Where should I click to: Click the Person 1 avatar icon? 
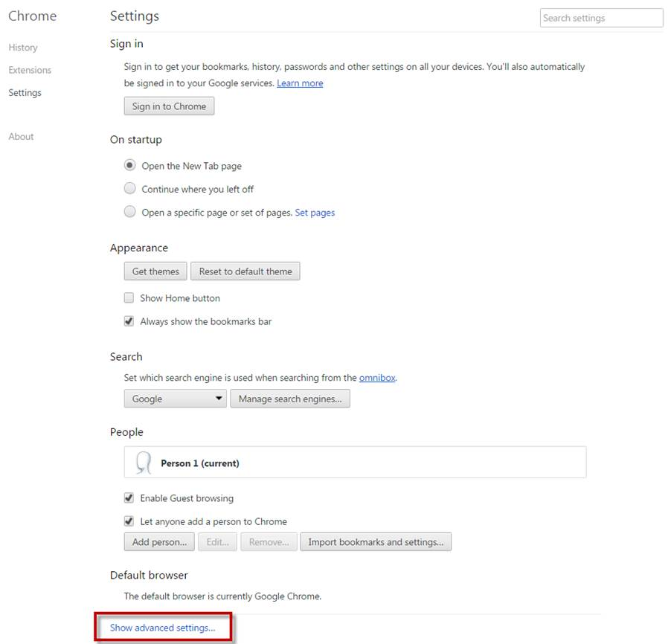(144, 463)
